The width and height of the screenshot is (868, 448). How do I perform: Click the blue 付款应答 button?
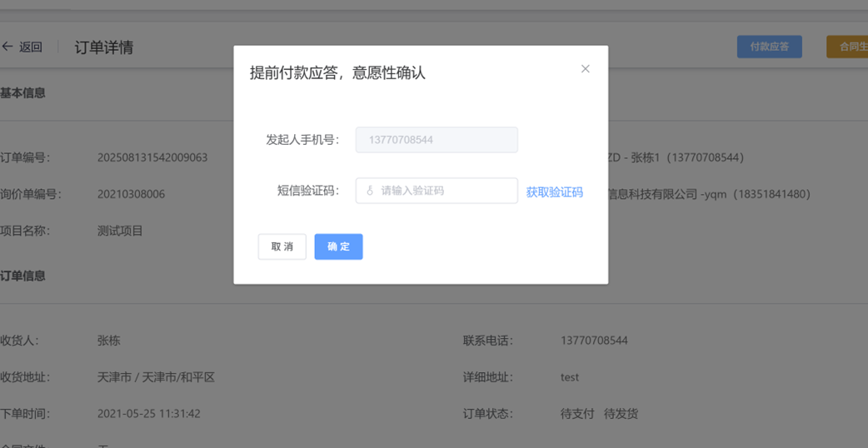[769, 47]
